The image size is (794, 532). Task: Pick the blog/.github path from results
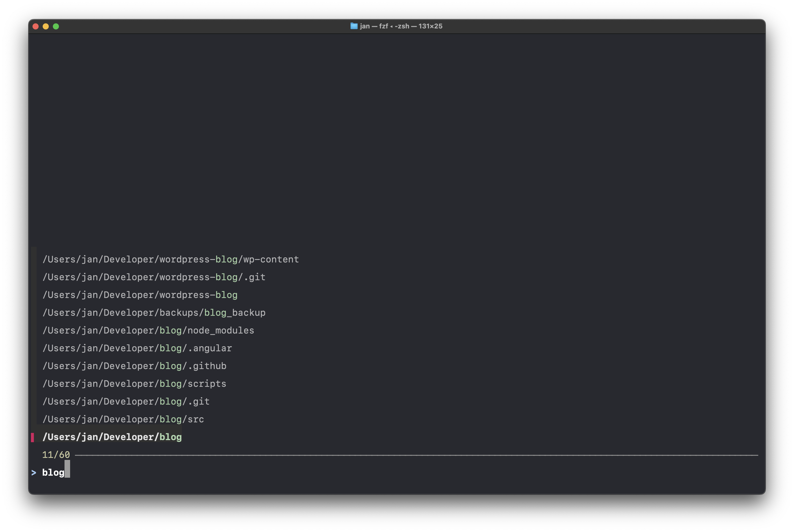[x=134, y=366]
